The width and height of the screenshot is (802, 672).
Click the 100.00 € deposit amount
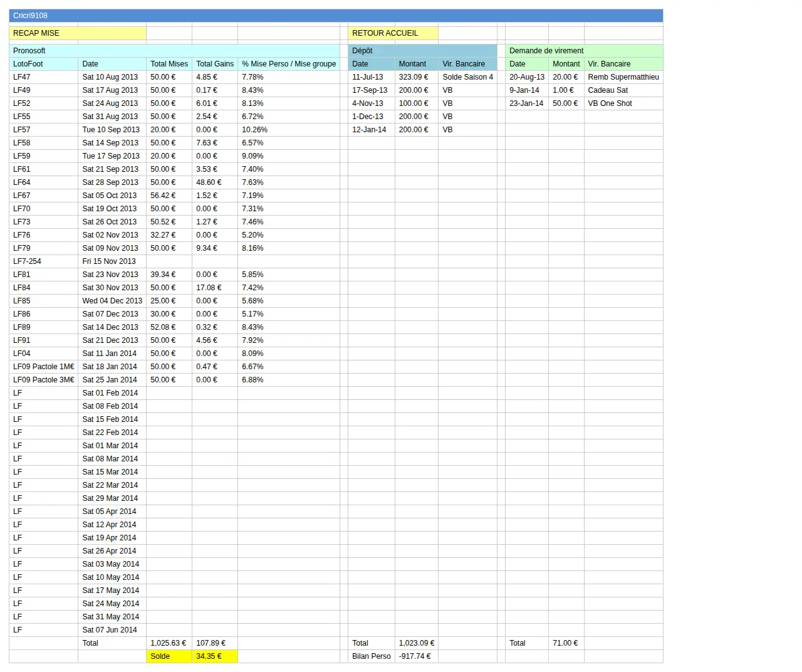417,103
